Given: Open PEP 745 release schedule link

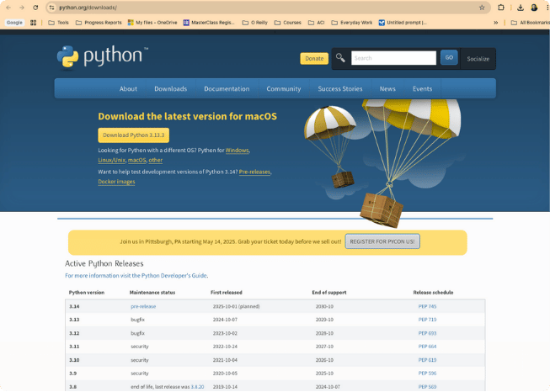Looking at the screenshot, I should click(427, 306).
